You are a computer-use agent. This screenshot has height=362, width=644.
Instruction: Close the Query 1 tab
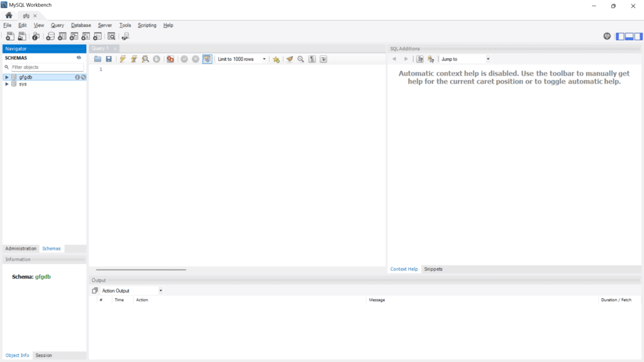point(115,48)
